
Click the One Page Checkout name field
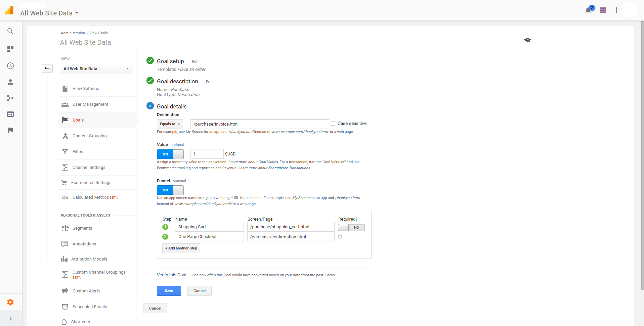coord(209,237)
